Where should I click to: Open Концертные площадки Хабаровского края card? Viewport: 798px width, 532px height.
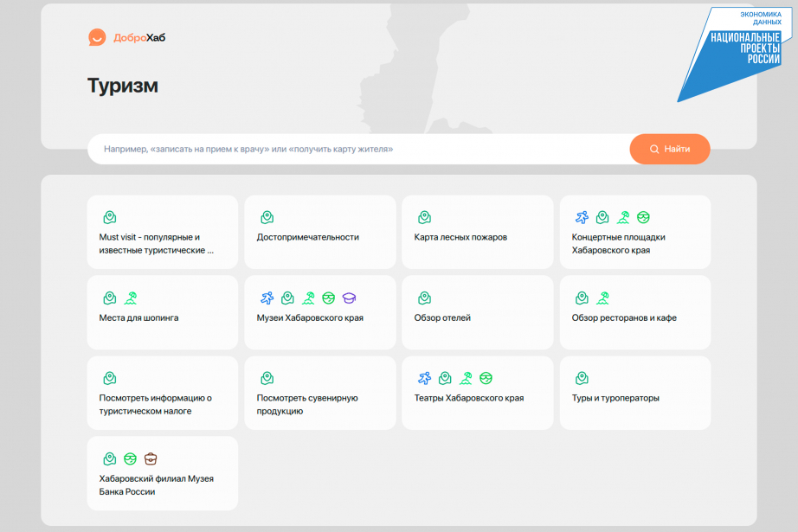pos(635,232)
